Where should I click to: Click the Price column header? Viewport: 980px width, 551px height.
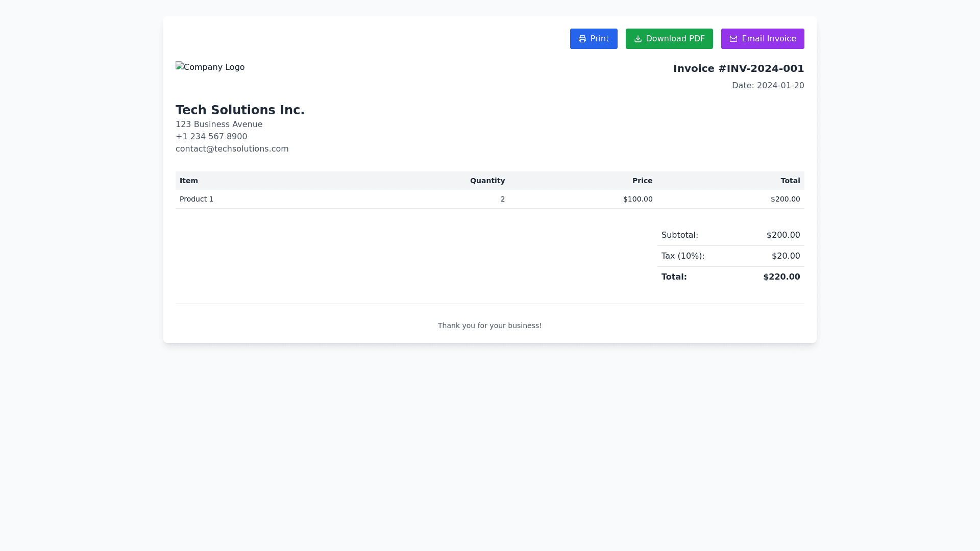[x=642, y=181]
